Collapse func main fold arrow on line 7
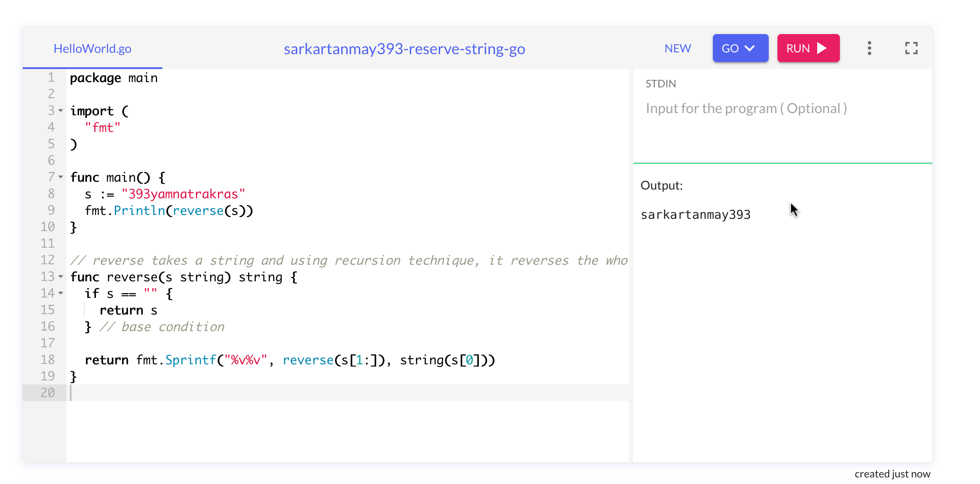This screenshot has width=980, height=484. tap(61, 177)
